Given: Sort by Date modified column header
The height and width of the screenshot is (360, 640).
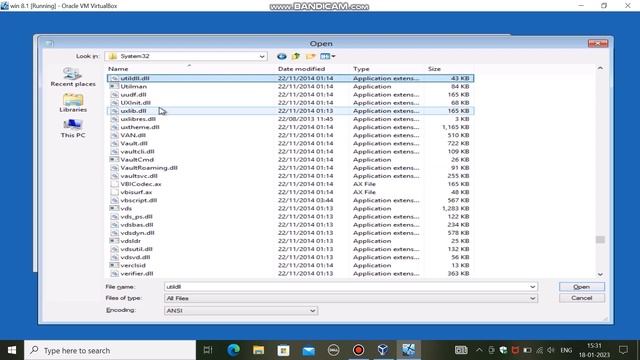Looking at the screenshot, I should coord(301,69).
